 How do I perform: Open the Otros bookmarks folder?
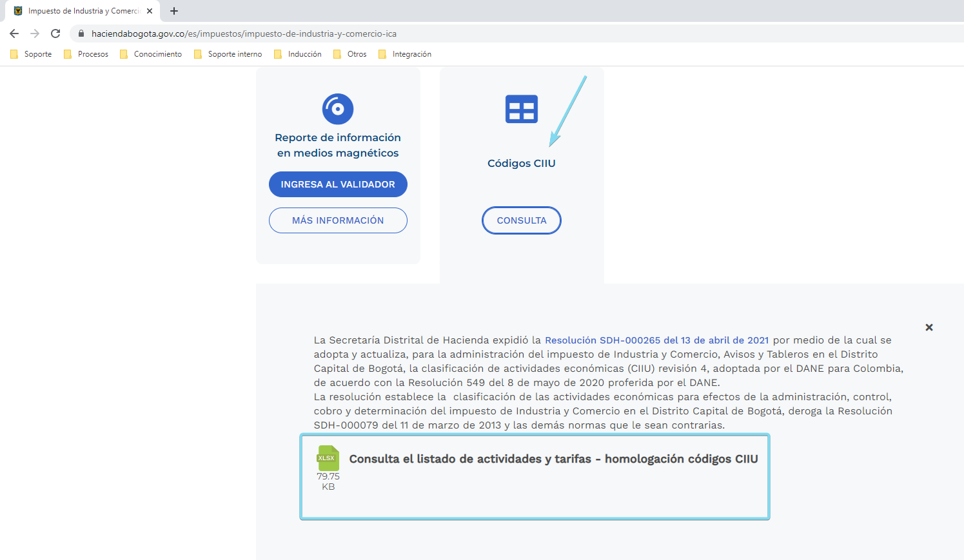(350, 54)
